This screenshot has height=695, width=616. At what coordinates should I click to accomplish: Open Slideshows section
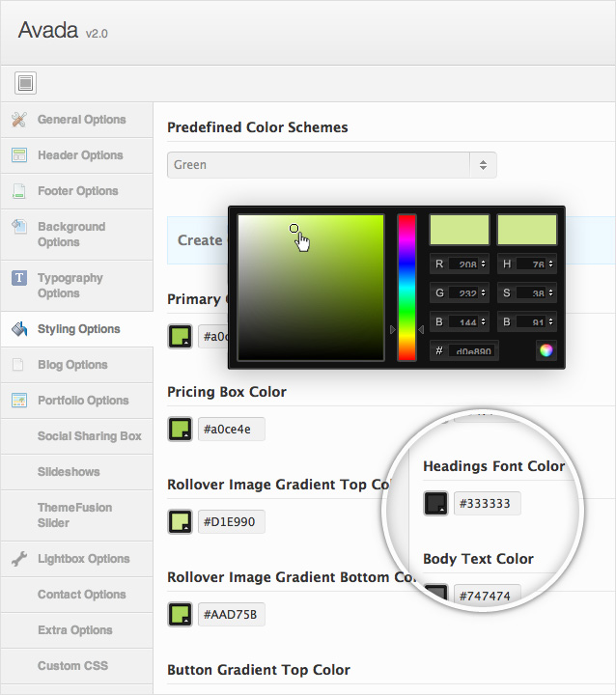pyautogui.click(x=76, y=472)
